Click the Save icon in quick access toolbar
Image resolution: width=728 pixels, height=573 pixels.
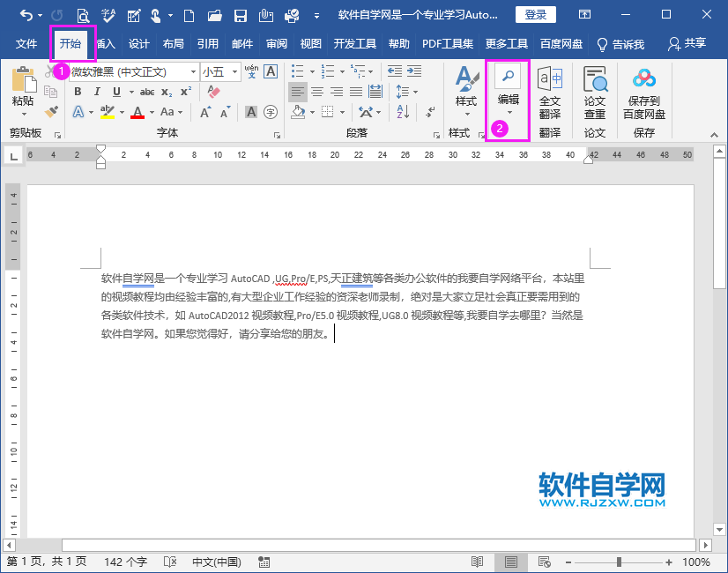click(240, 15)
